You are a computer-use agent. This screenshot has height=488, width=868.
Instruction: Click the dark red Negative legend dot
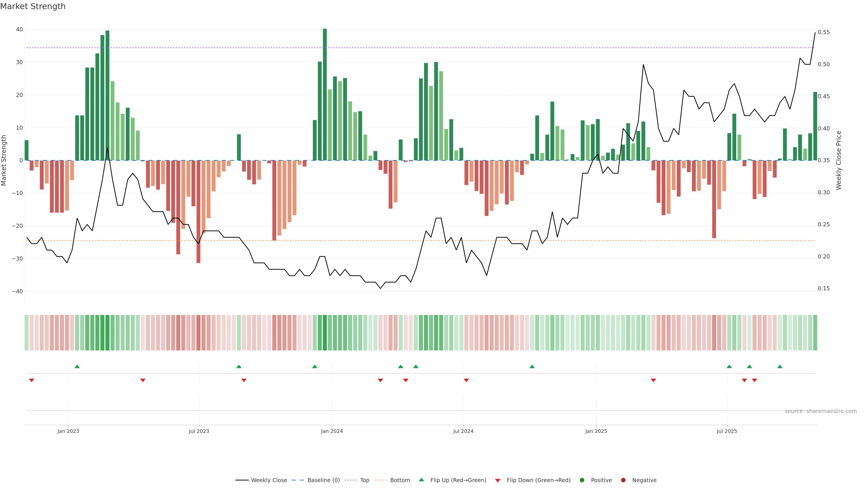click(x=623, y=480)
